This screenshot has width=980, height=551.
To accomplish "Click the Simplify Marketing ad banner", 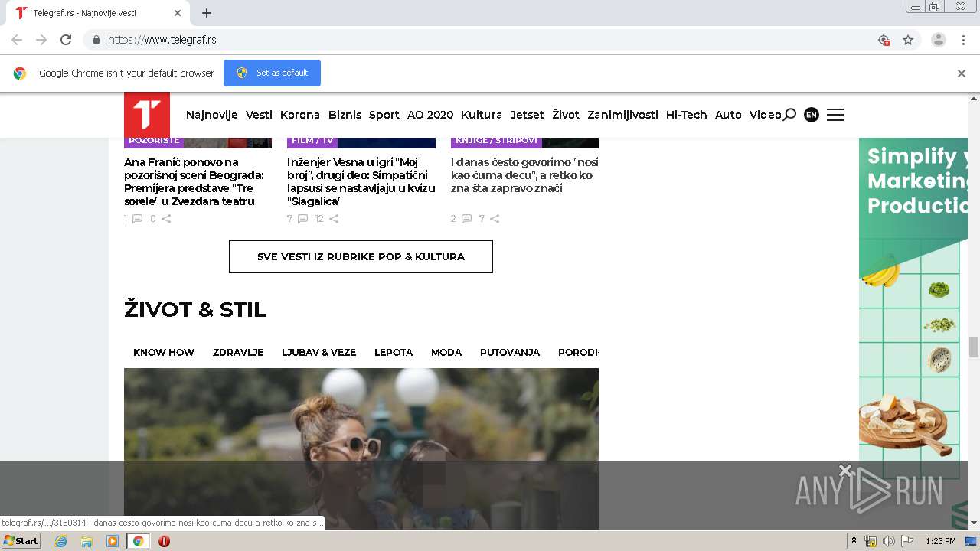I will [913, 333].
